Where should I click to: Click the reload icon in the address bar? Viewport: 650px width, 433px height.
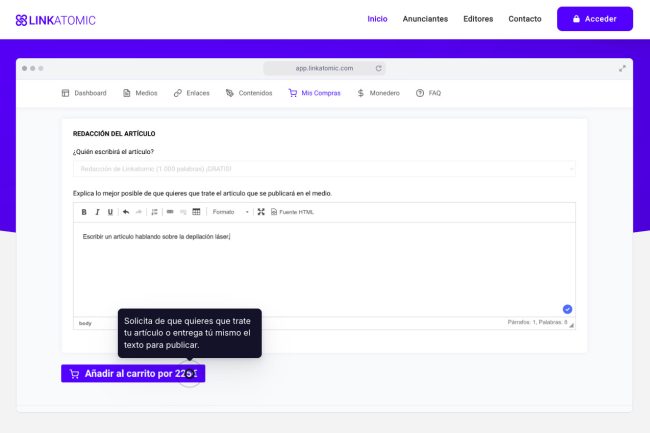(x=378, y=68)
